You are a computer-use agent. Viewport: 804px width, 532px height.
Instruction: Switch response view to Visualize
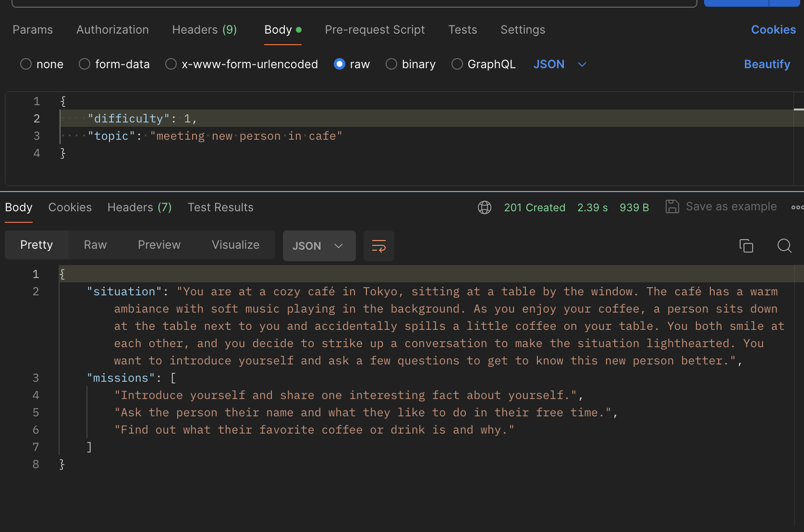point(236,245)
